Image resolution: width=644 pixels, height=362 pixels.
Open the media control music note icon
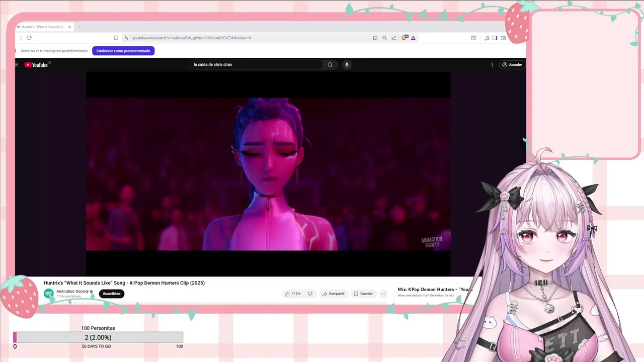[487, 38]
